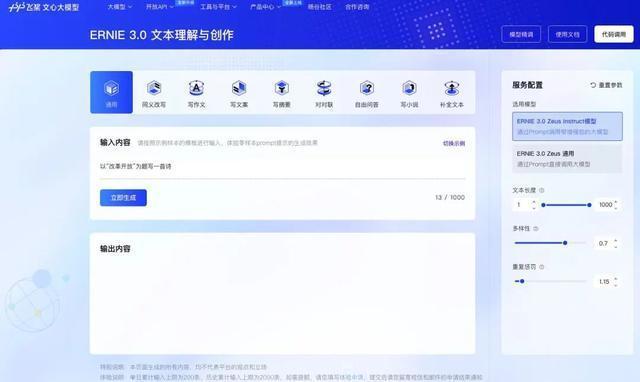Select the ERNIE 3.0 Zeus Instruct model

point(567,127)
